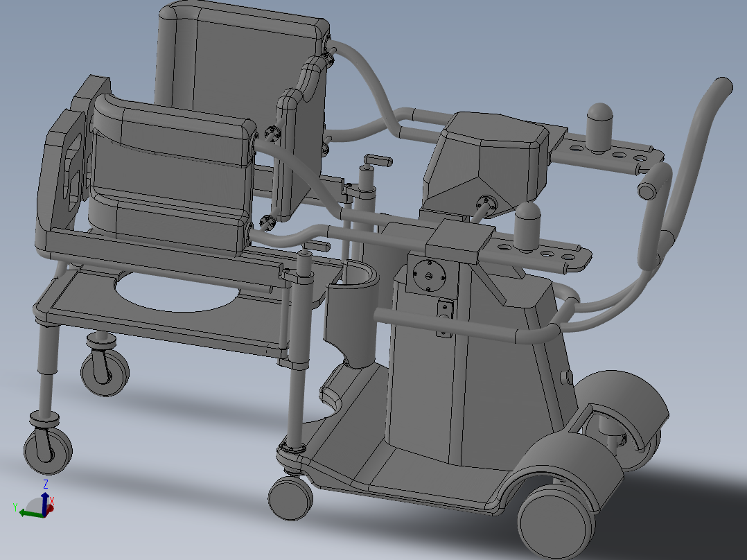This screenshot has width=747, height=560.
Task: Pick the front-left caster wheel on the seat frame
Action: click(48, 450)
